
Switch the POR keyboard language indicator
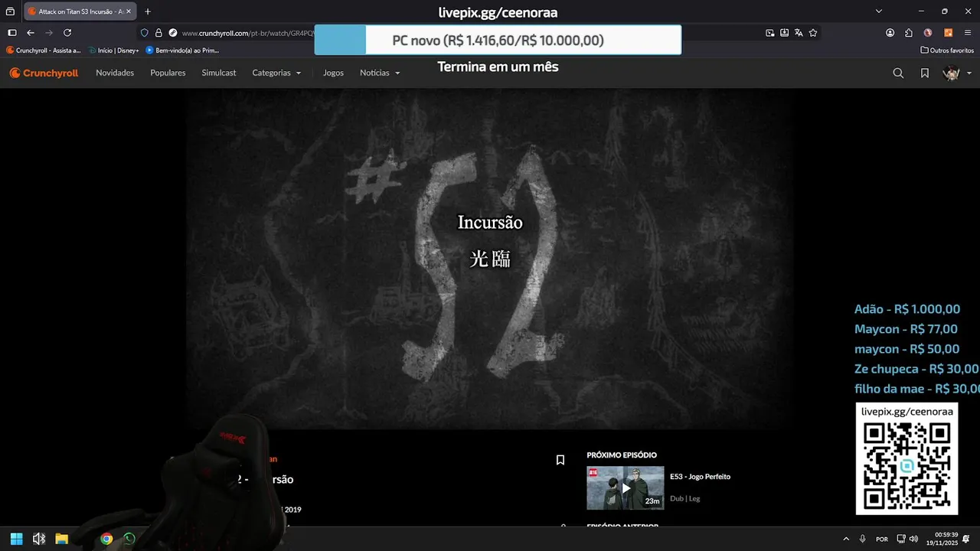pos(882,539)
